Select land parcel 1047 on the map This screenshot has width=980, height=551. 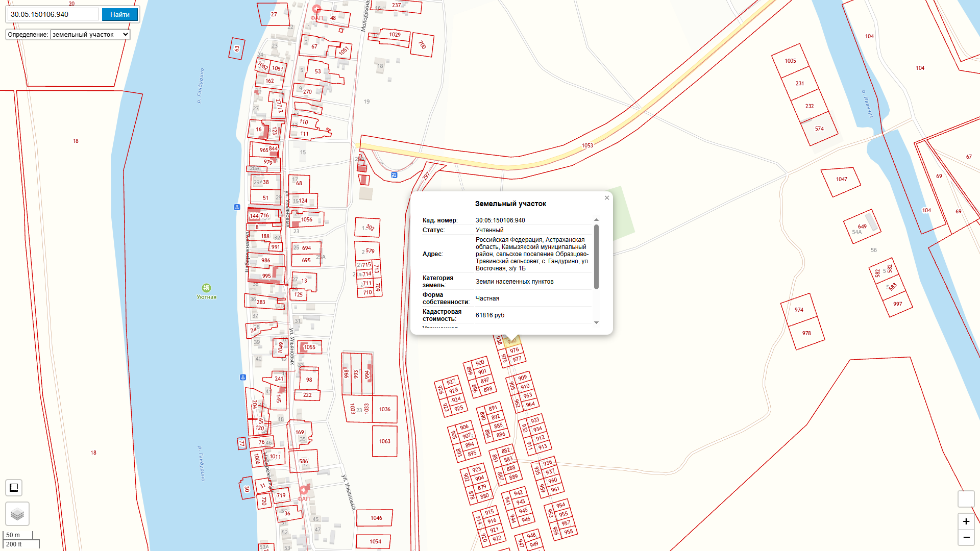pyautogui.click(x=841, y=182)
